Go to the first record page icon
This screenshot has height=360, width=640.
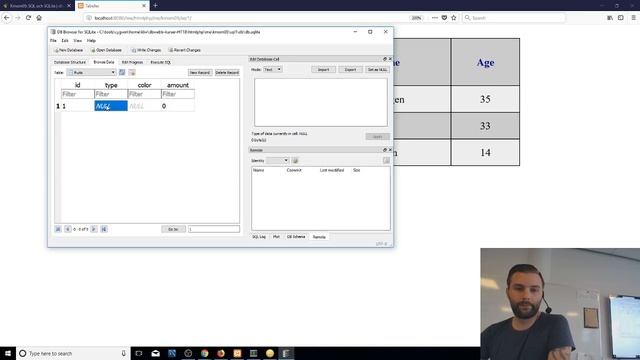pos(58,229)
